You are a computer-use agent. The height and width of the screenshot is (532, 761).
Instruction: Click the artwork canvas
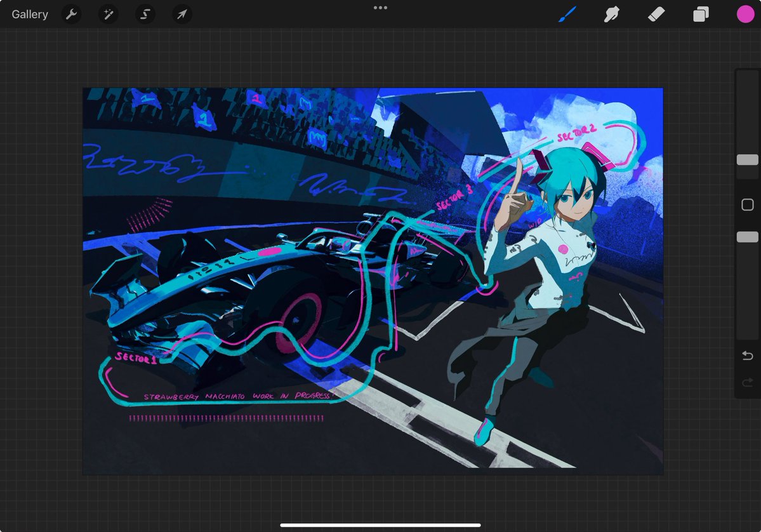tap(373, 281)
